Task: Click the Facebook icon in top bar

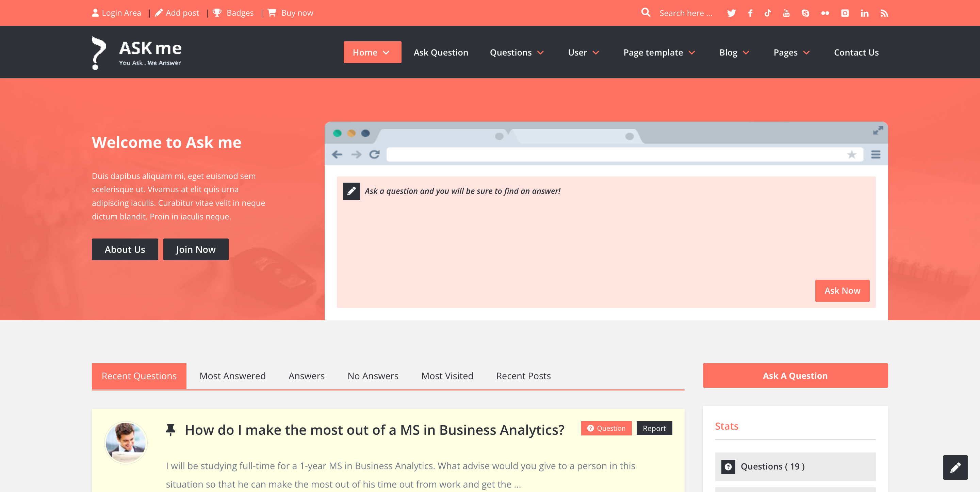Action: (x=750, y=13)
